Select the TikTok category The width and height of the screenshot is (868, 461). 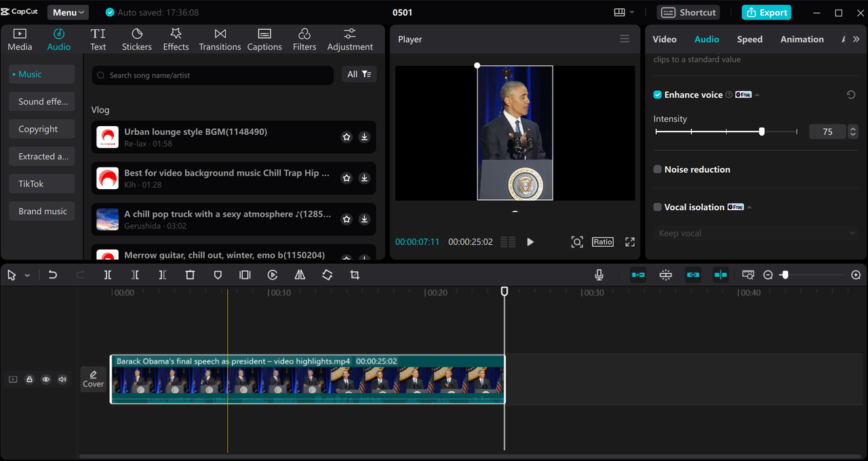pos(42,184)
